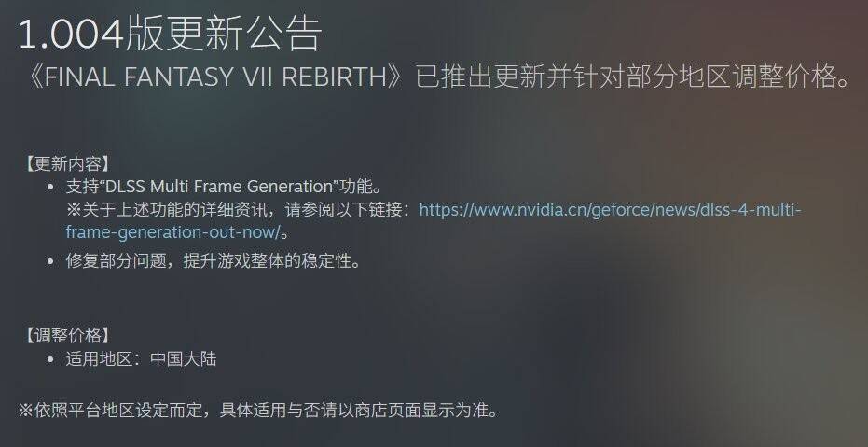The height and width of the screenshot is (447, 868).
Task: Click the bullet dot before '适用地区'
Action: click(51, 360)
